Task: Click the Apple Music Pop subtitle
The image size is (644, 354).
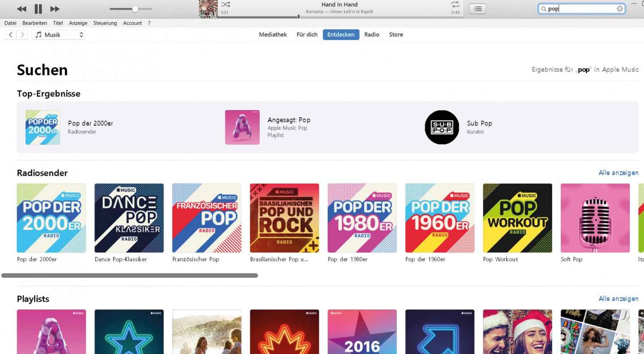Action: 287,128
